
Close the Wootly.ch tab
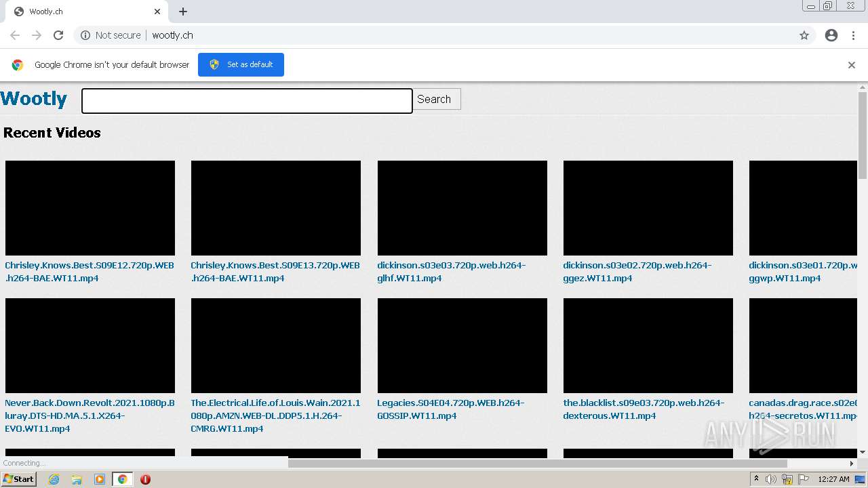157,12
